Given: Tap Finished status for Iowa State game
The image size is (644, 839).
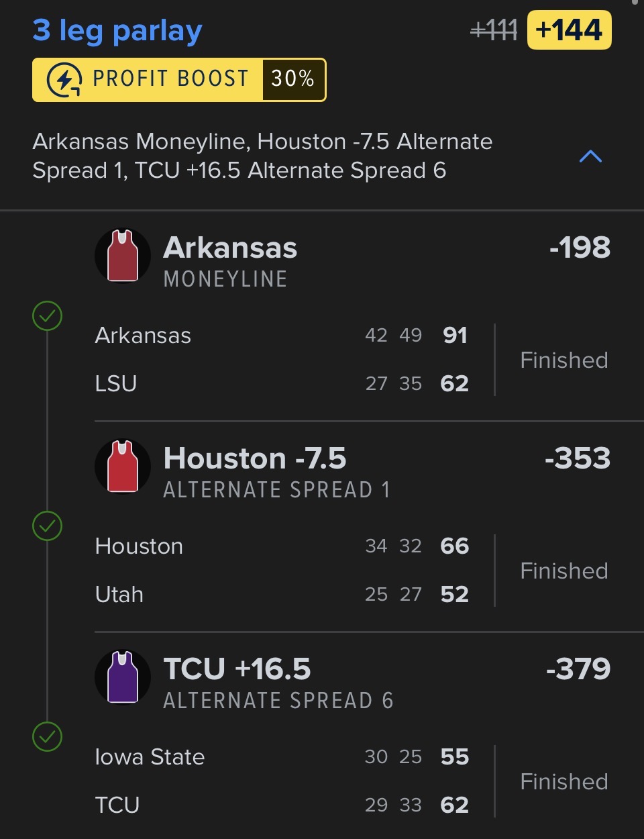Looking at the screenshot, I should point(563,781).
